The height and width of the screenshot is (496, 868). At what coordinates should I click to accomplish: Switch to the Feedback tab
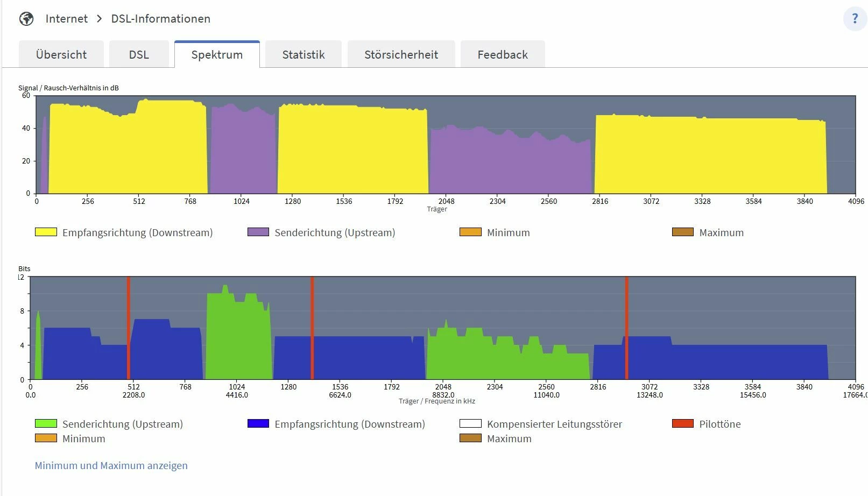(503, 54)
